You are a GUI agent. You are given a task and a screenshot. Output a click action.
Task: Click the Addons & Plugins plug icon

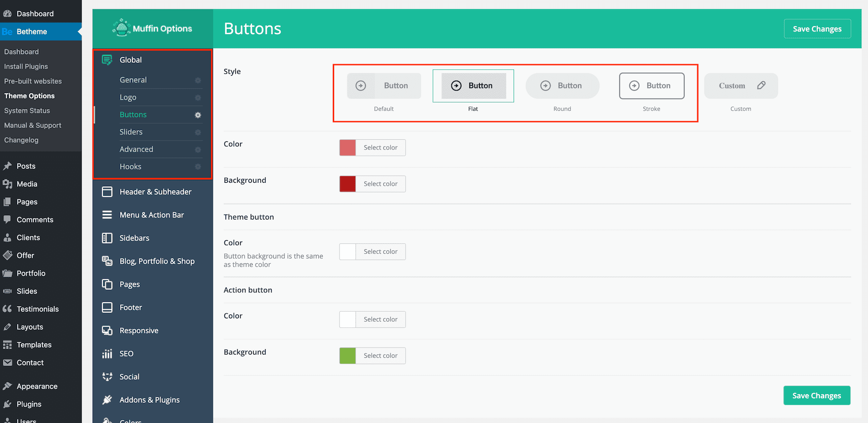pyautogui.click(x=107, y=400)
